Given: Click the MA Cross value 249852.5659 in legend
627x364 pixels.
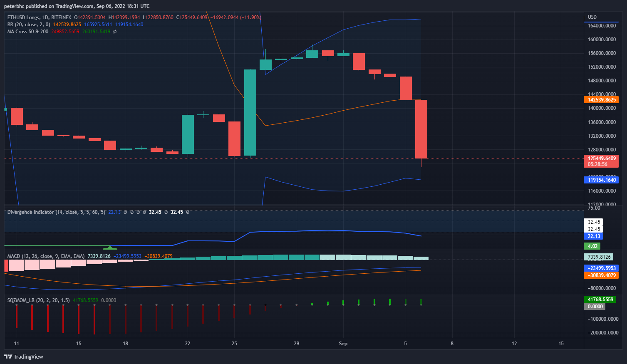Looking at the screenshot, I should (65, 32).
